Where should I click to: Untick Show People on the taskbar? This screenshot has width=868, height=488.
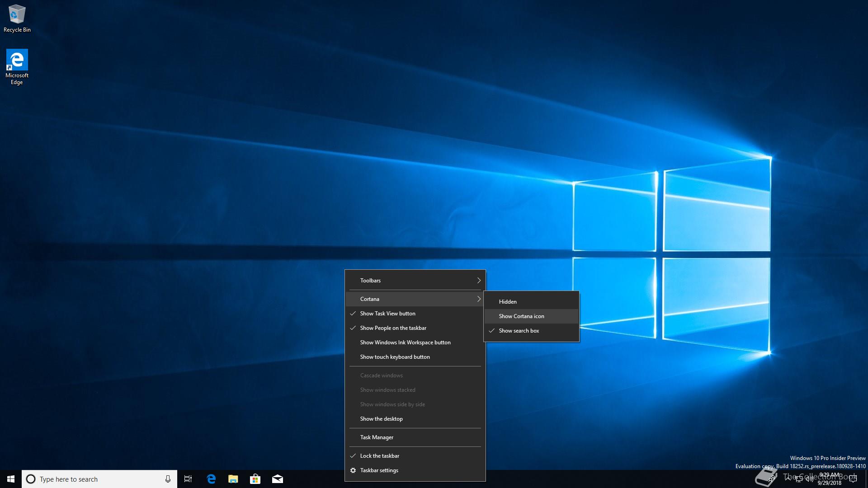pos(415,328)
